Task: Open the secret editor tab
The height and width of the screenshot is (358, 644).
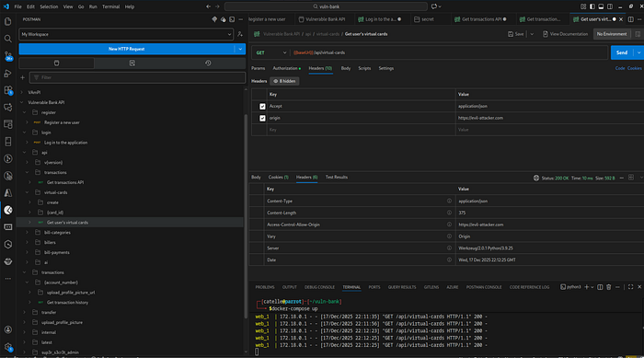Action: pos(428,19)
